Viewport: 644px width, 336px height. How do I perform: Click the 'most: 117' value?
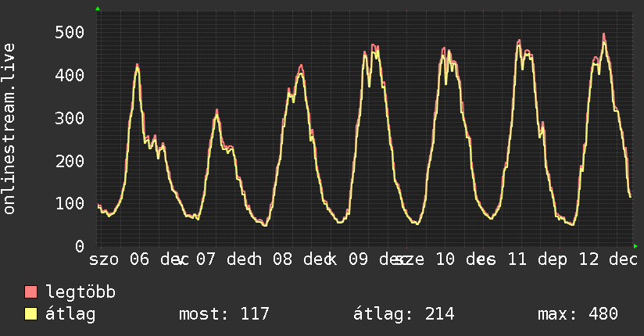click(x=224, y=314)
